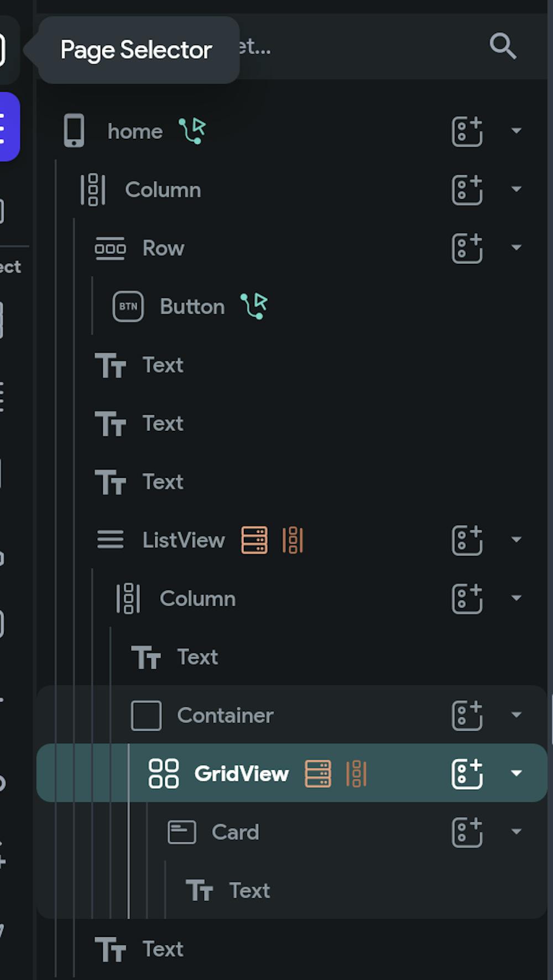The image size is (553, 980).
Task: Select the Container widget in tree
Action: pyautogui.click(x=225, y=715)
